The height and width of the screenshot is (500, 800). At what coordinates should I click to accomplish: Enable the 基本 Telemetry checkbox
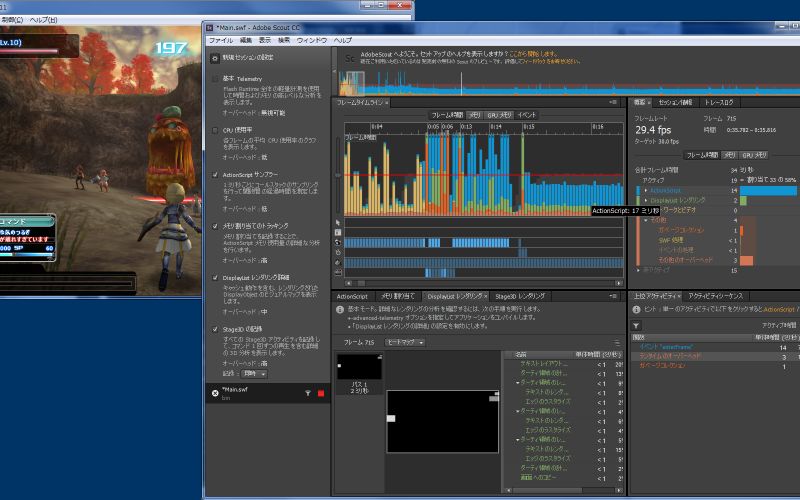coord(215,78)
